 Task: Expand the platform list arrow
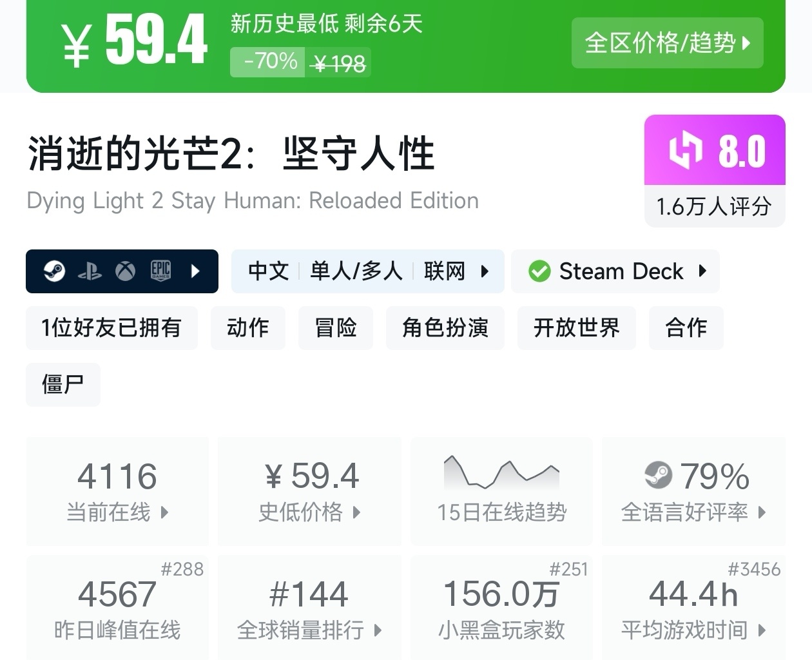pyautogui.click(x=196, y=271)
